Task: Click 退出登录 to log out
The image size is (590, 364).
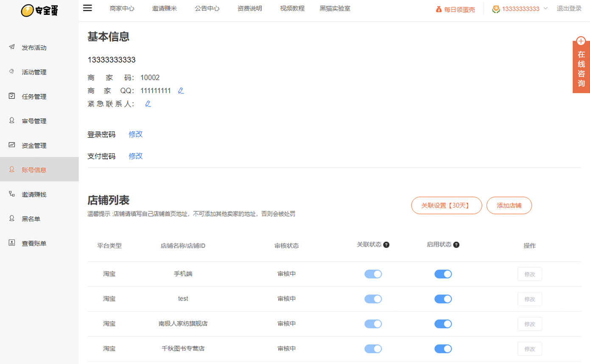Action: [x=569, y=8]
